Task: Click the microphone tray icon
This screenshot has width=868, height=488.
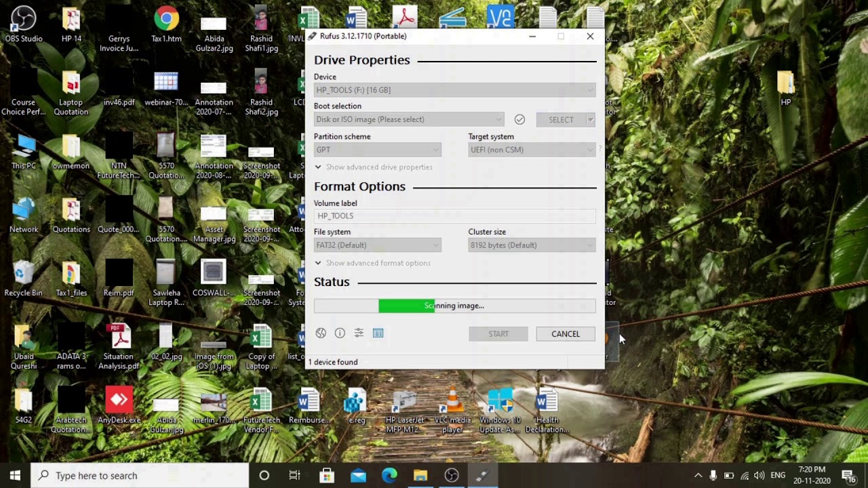Action: tap(713, 475)
